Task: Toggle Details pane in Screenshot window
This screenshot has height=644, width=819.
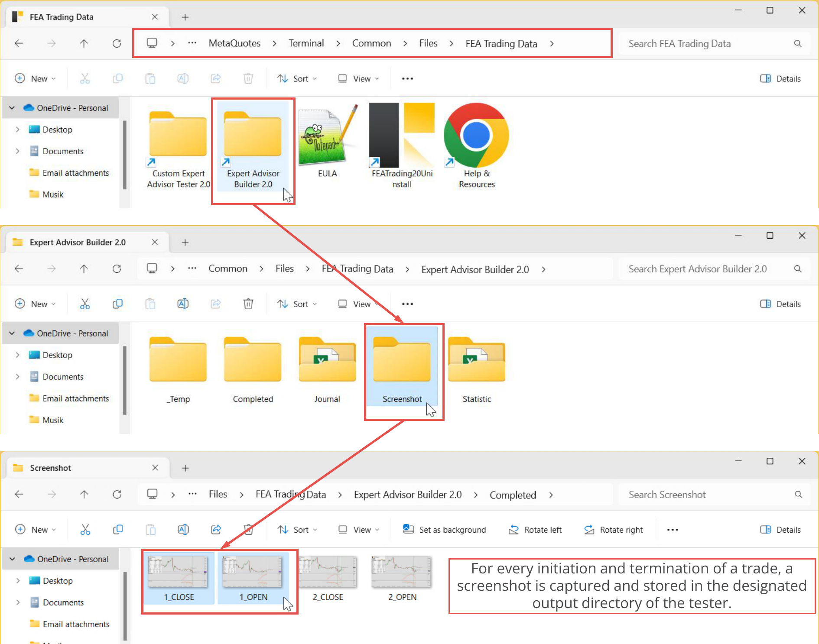Action: pyautogui.click(x=780, y=530)
